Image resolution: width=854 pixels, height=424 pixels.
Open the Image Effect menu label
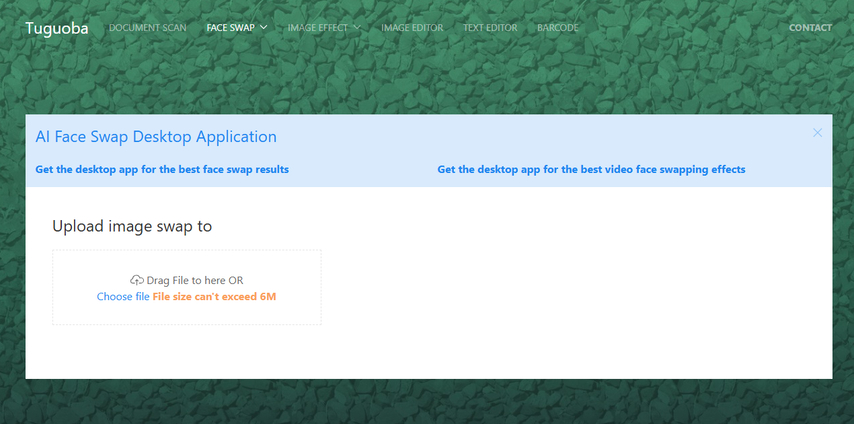pos(318,27)
